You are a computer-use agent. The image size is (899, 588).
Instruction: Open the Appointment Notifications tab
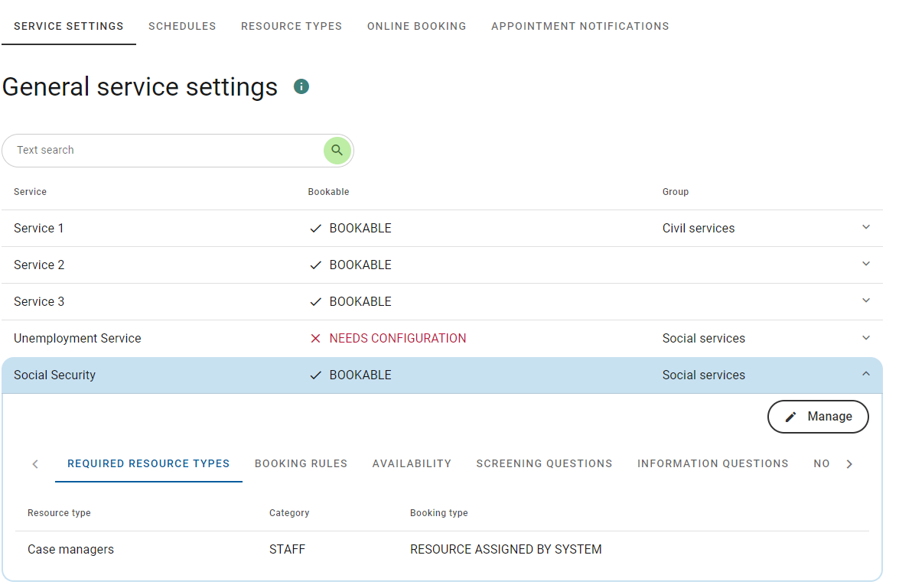tap(580, 26)
